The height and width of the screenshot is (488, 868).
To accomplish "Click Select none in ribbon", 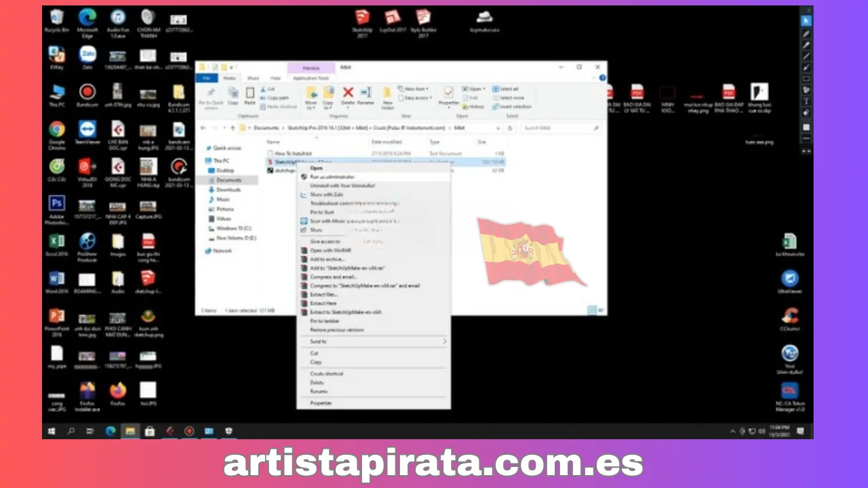I will (x=508, y=98).
